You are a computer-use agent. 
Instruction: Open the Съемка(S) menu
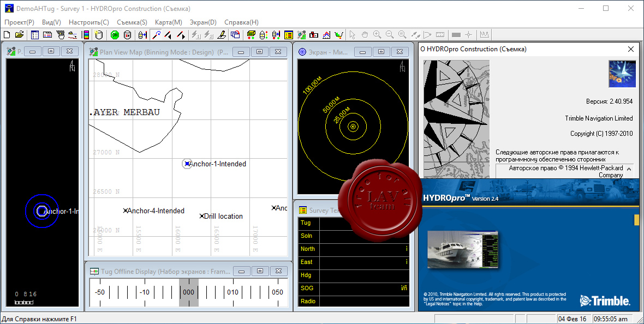pyautogui.click(x=132, y=22)
